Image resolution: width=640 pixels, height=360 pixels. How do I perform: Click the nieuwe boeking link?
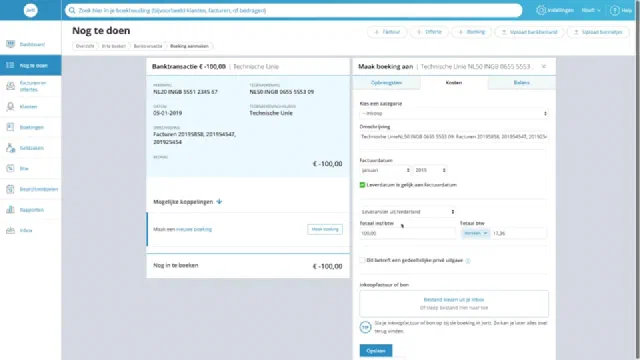pyautogui.click(x=194, y=229)
